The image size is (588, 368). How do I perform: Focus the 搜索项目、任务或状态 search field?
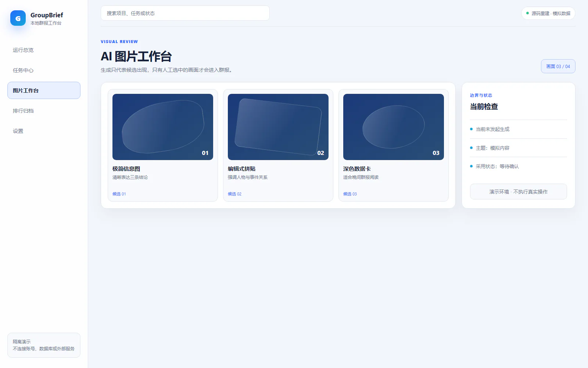185,13
